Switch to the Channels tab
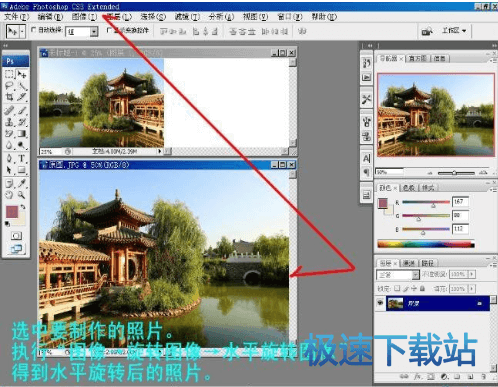498x387 pixels. [409, 263]
